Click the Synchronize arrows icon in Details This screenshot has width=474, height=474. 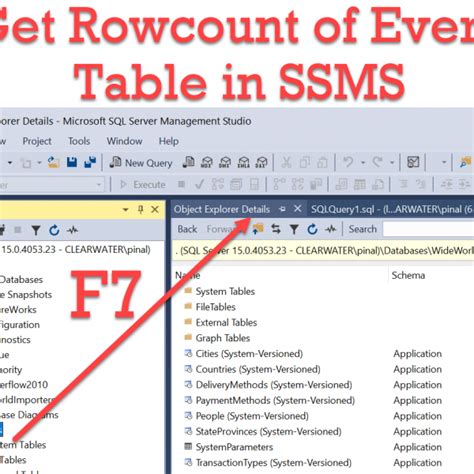tap(276, 229)
